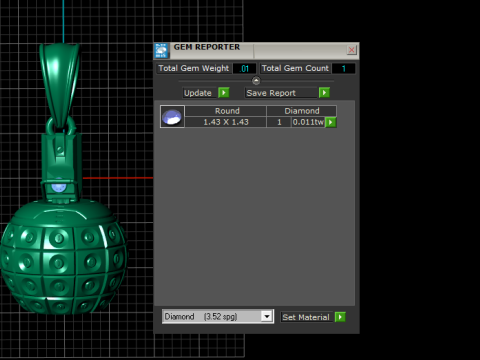This screenshot has height=360, width=480.
Task: Click the green arrow beside Update
Action: (x=224, y=93)
